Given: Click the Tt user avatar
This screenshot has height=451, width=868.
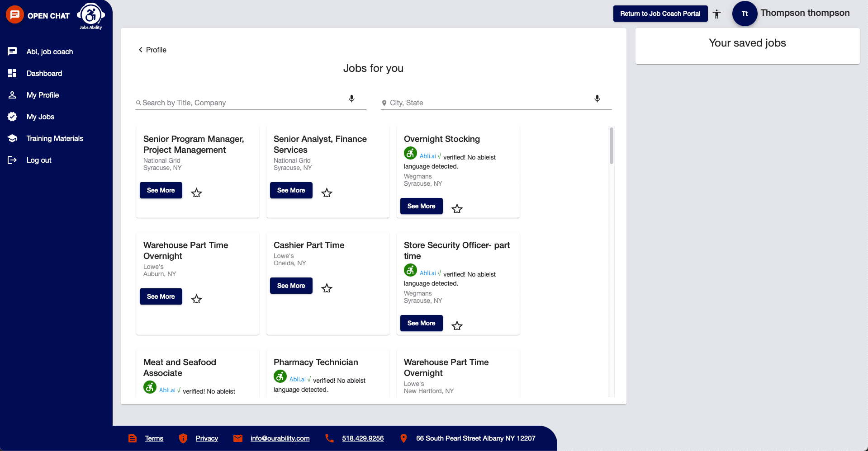Looking at the screenshot, I should [x=745, y=14].
